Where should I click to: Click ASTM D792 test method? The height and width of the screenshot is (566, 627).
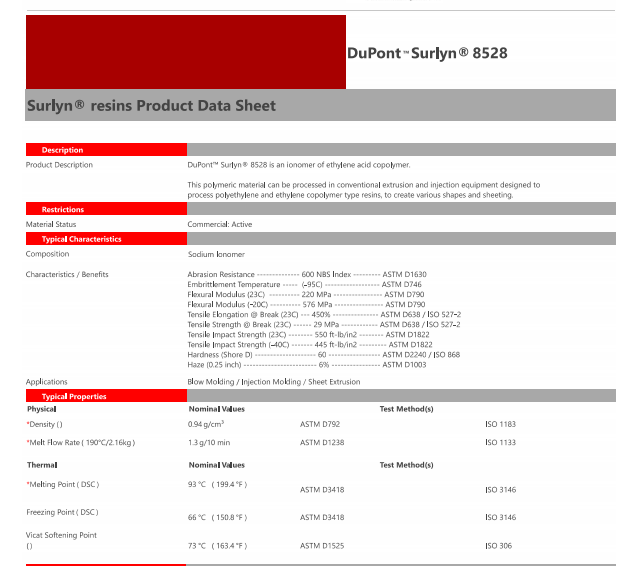320,424
